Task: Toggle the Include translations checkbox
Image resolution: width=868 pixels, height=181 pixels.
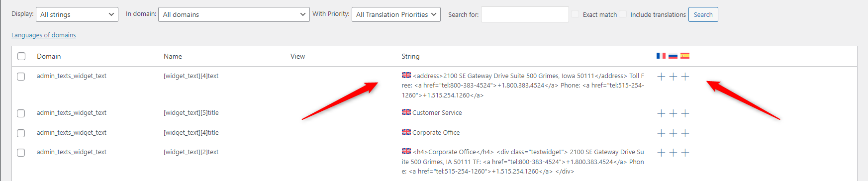Action: (x=623, y=14)
